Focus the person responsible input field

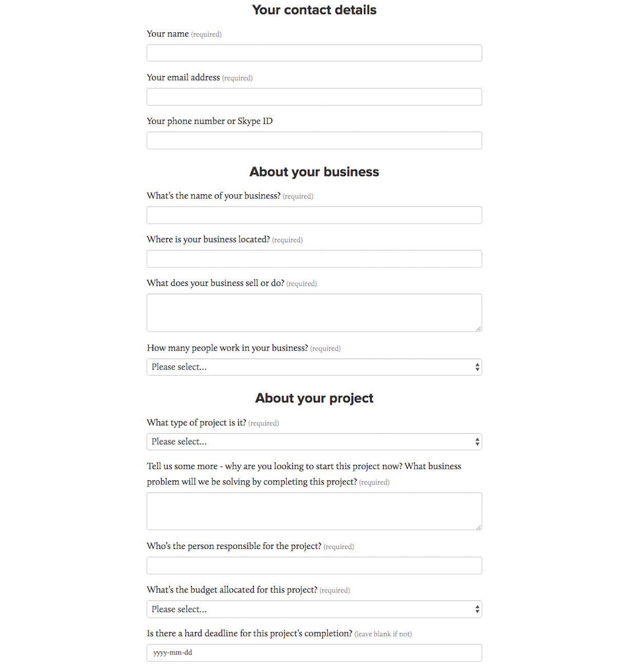314,565
